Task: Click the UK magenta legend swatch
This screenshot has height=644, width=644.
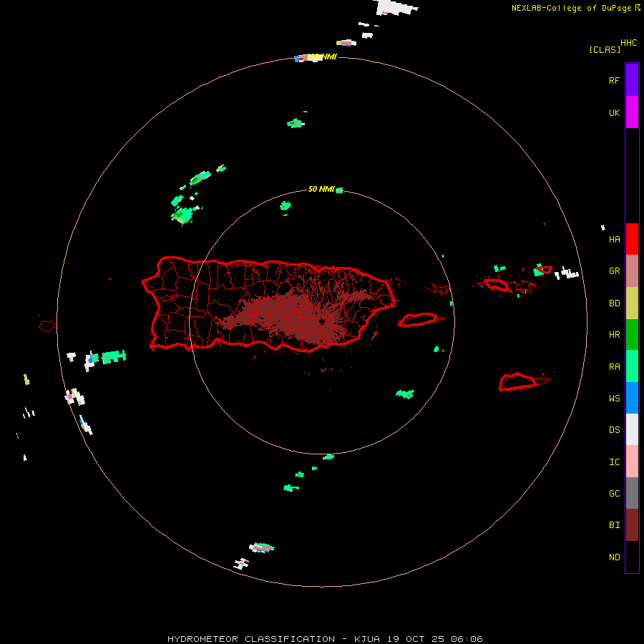Action: click(x=632, y=112)
